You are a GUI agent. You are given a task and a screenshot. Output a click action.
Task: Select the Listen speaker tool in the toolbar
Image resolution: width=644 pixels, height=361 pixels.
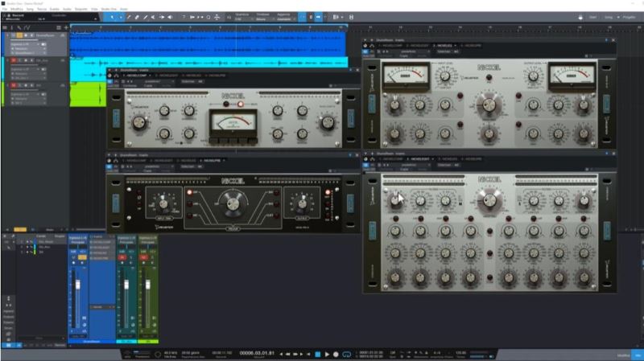coord(170,17)
